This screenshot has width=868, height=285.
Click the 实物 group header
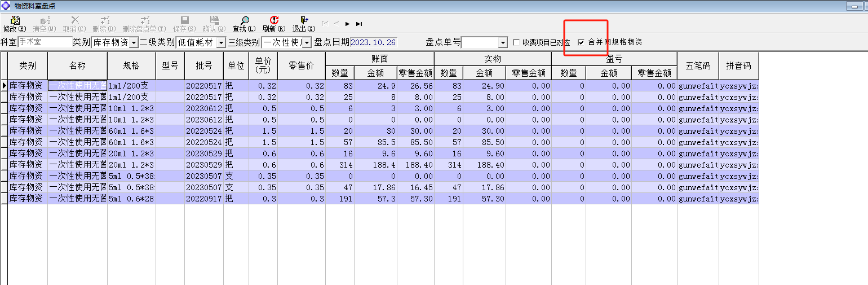493,59
